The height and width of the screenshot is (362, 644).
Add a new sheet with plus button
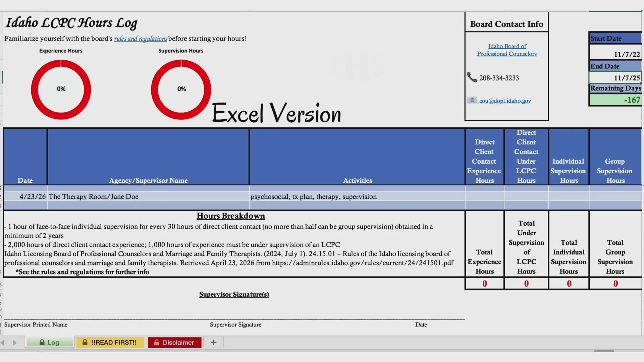tap(214, 342)
